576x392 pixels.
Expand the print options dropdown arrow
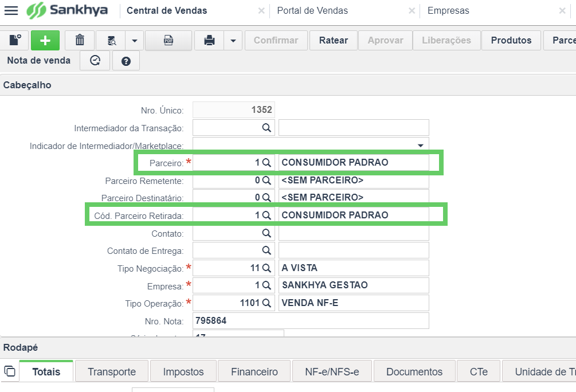233,41
